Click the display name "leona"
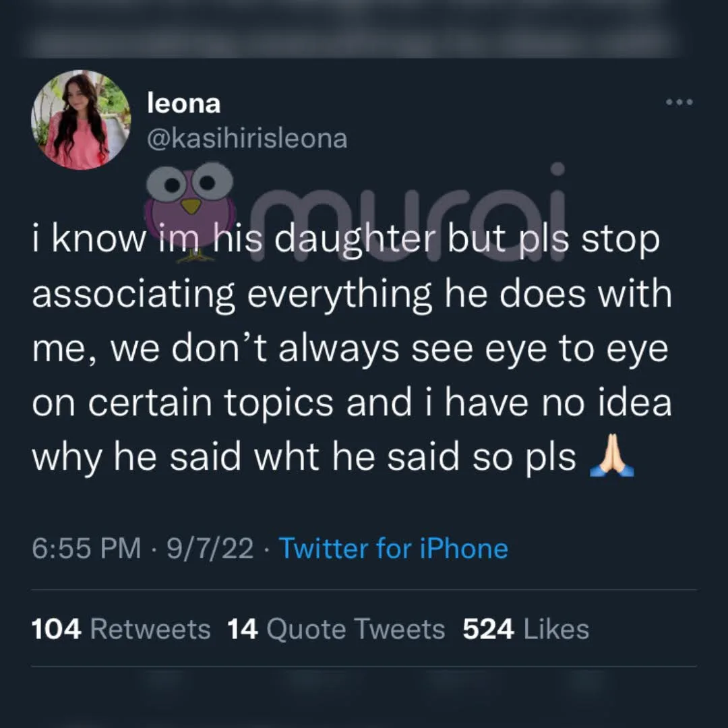 [183, 104]
